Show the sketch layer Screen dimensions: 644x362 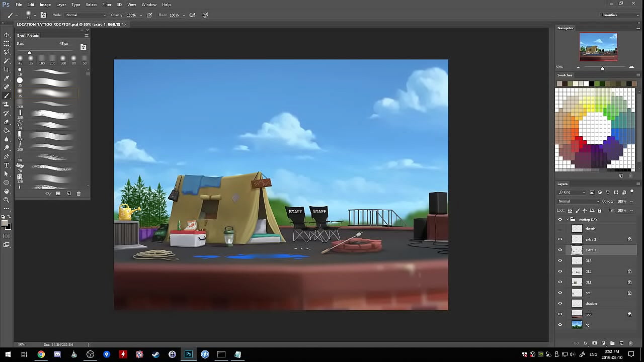pyautogui.click(x=560, y=229)
